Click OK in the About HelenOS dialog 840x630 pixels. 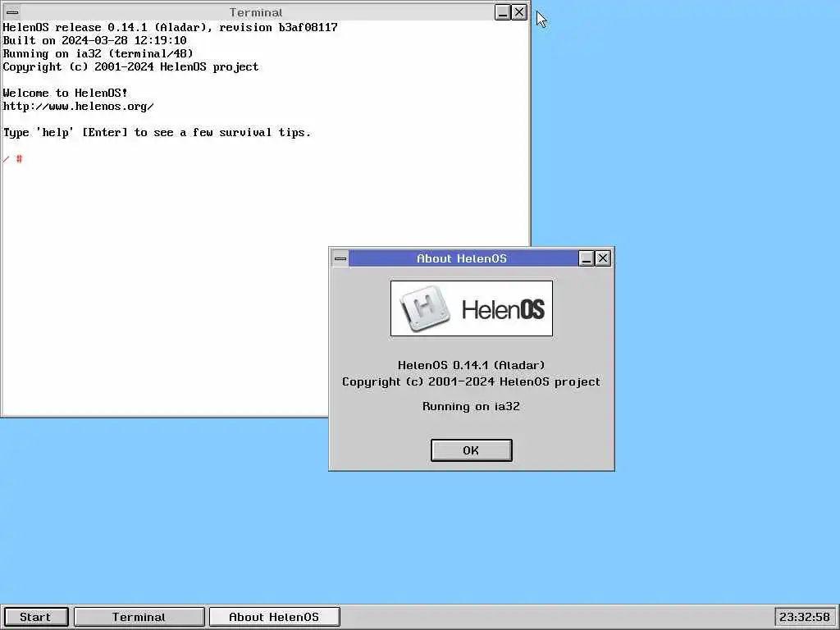[x=472, y=450]
